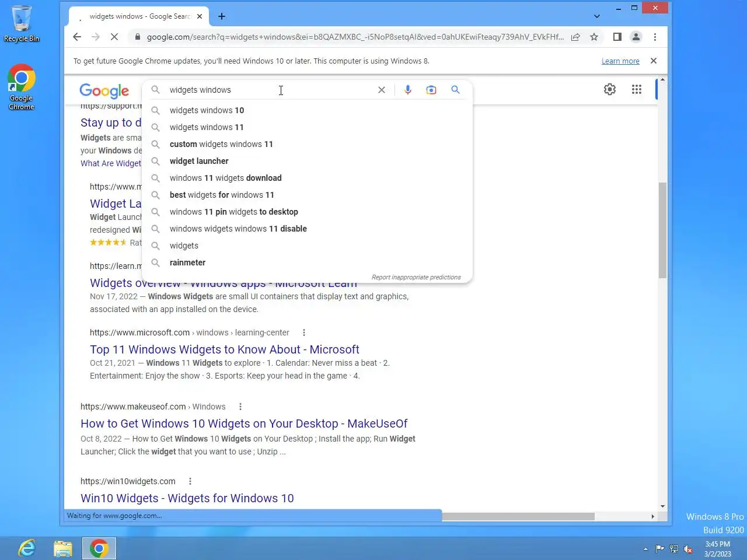Select suggestion 'windows widgets windows 11 disable'
Screen dimensions: 747x560
coord(307,229)
